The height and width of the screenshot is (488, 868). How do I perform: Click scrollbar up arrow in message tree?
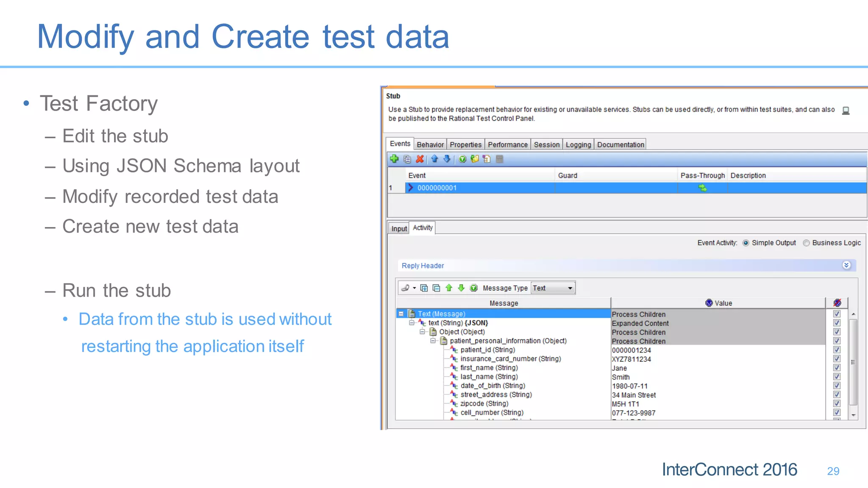click(853, 314)
